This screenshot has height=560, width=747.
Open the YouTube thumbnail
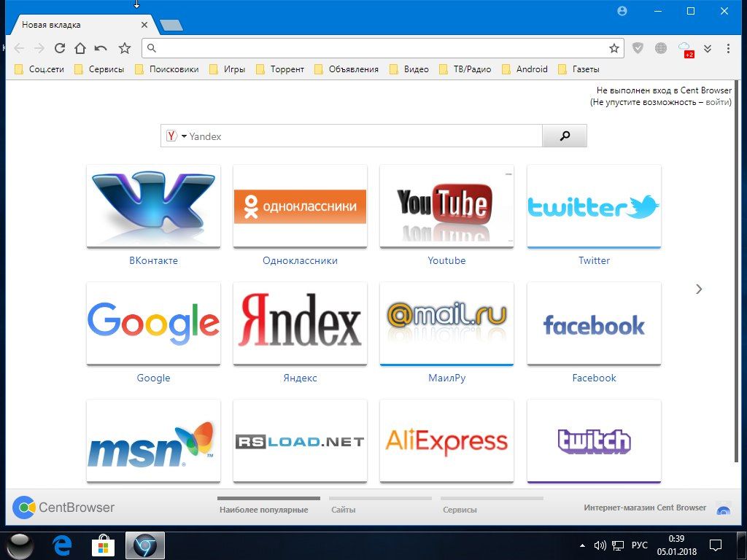pyautogui.click(x=447, y=206)
